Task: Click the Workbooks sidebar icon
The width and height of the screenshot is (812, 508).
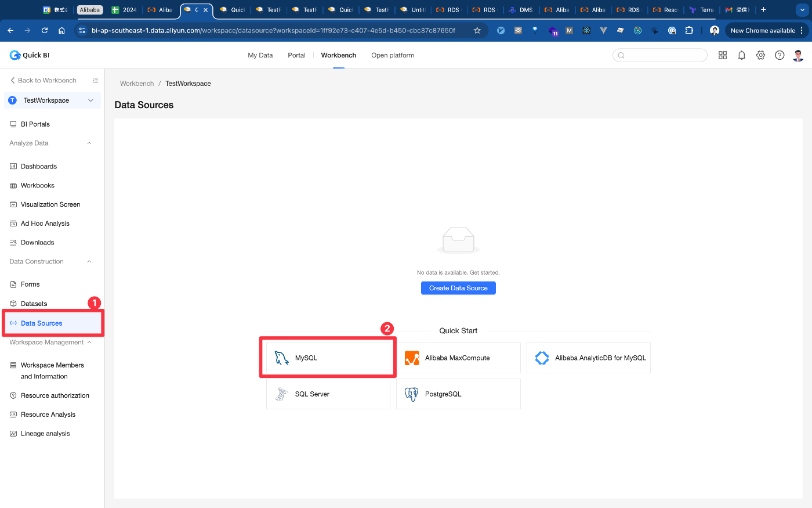Action: pos(13,186)
